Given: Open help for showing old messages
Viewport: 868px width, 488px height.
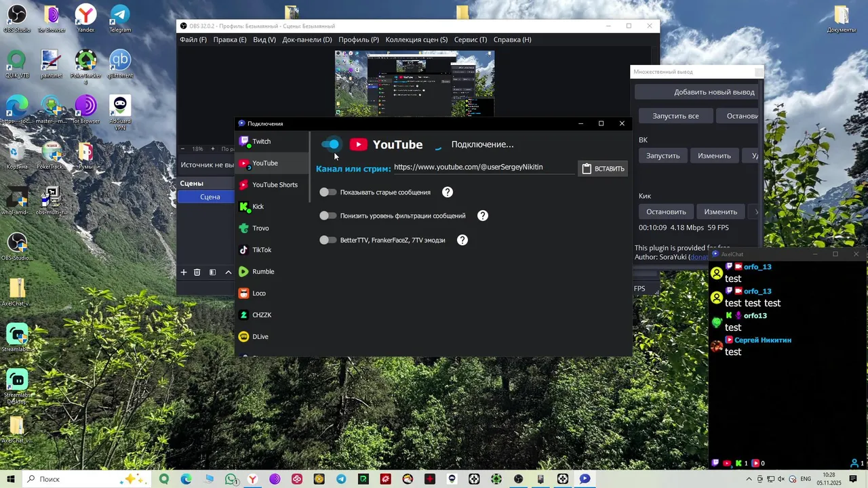Looking at the screenshot, I should click(448, 192).
